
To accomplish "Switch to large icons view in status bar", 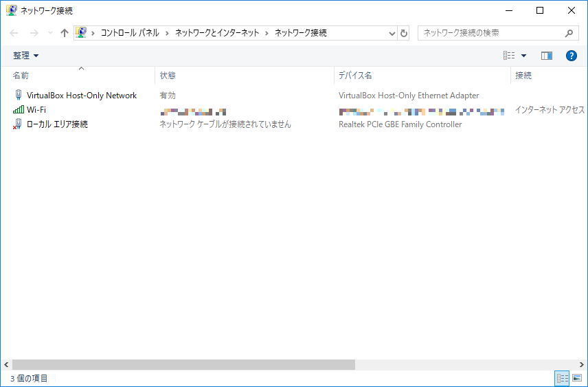I will tap(576, 379).
